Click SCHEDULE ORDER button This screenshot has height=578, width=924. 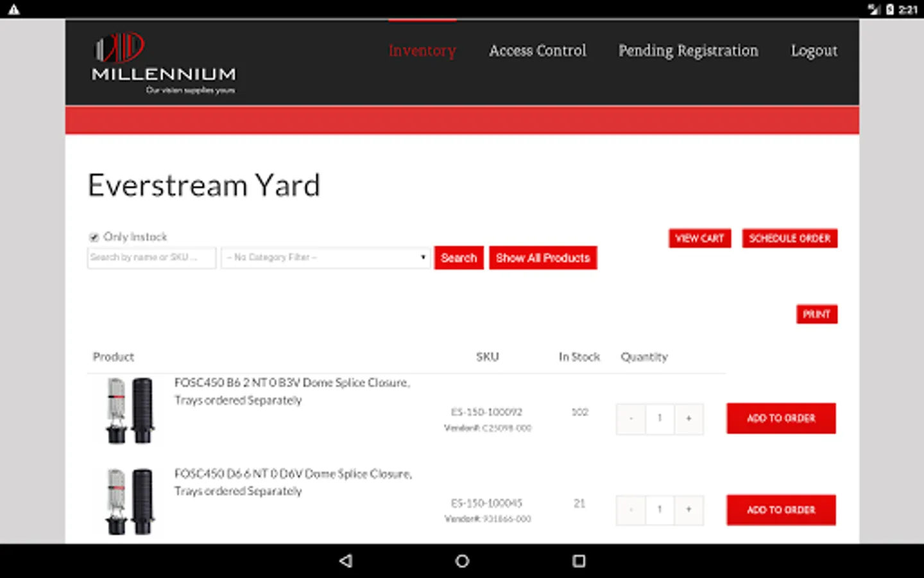point(790,238)
